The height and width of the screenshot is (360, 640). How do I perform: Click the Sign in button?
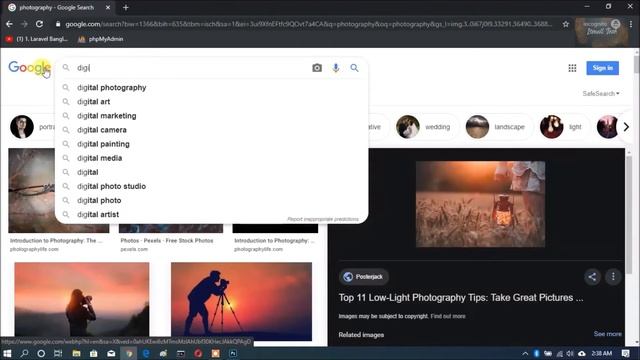pos(602,68)
